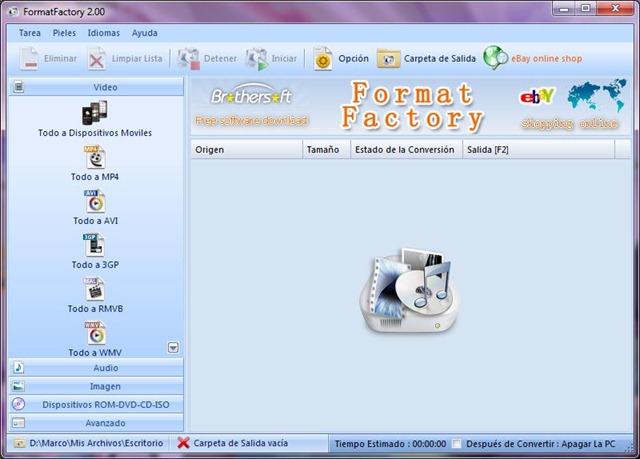This screenshot has width=640, height=459.
Task: Click the disc icon beside ROM-DVD-CD-ISO
Action: pos(18,404)
